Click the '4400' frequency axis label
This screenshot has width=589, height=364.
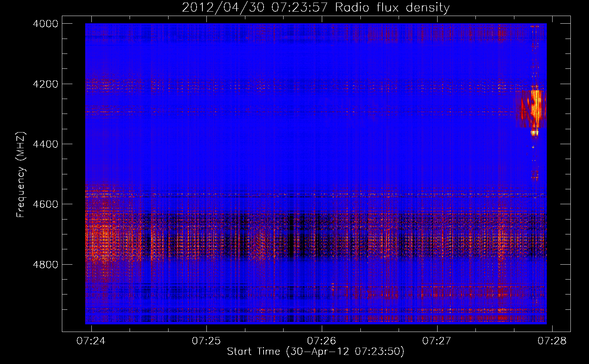pyautogui.click(x=46, y=144)
